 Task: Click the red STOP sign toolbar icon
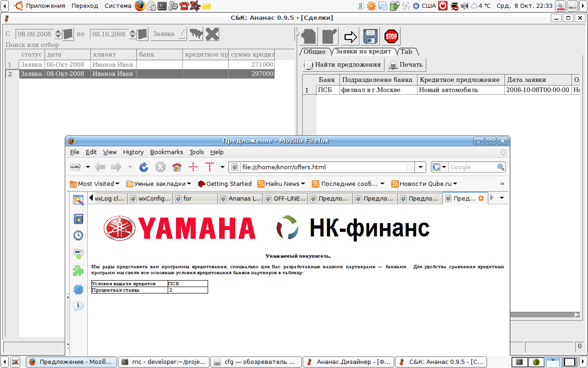pos(391,36)
